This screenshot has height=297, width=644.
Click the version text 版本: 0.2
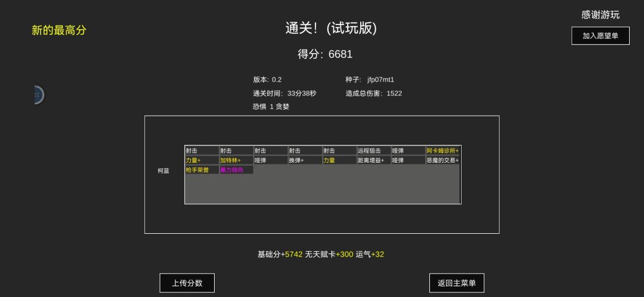coord(267,80)
